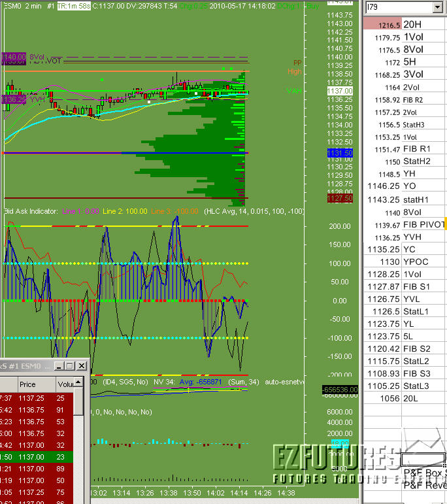Viewport: 447px width, 504px height.
Task: Select the YC label cell
Action: pyautogui.click(x=423, y=250)
